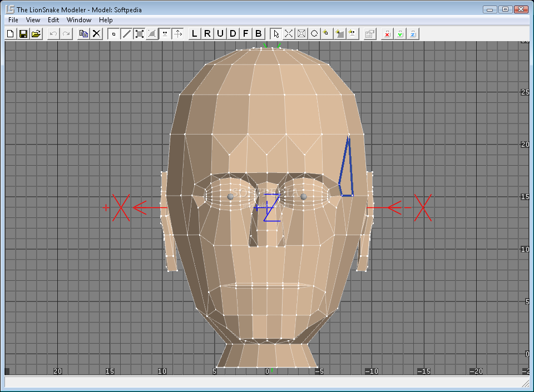Create a new model with the blank page icon
This screenshot has width=534, height=392.
pos(11,34)
